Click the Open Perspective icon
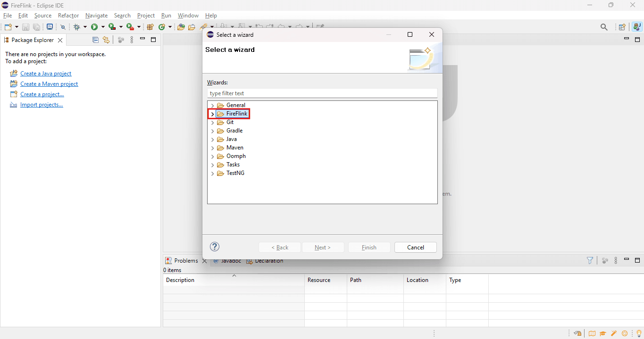 [x=622, y=27]
